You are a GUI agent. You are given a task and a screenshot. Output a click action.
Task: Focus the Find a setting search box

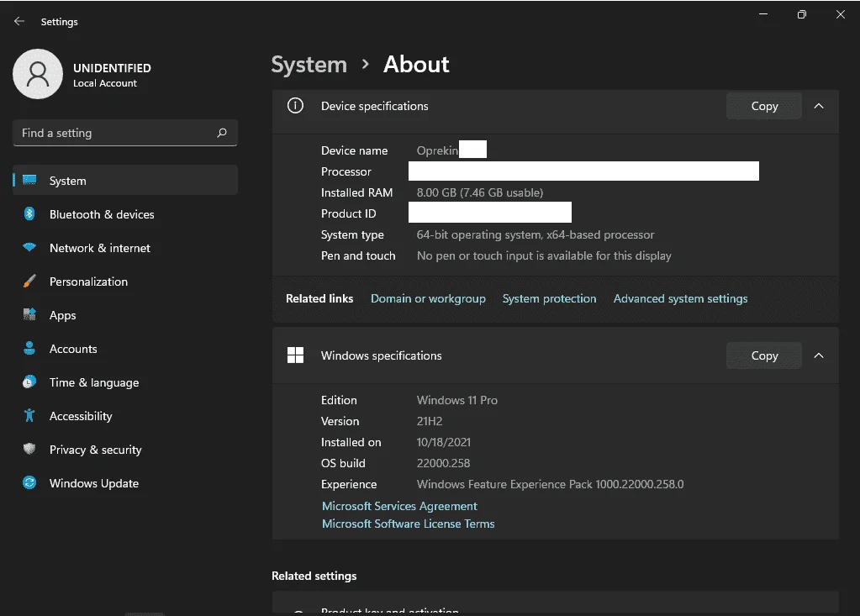[125, 133]
